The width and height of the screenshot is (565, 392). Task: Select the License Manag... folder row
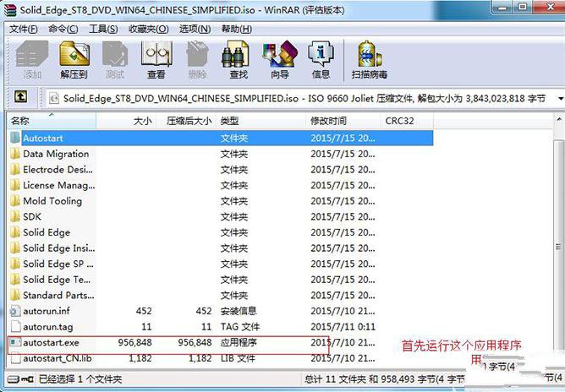pos(221,185)
